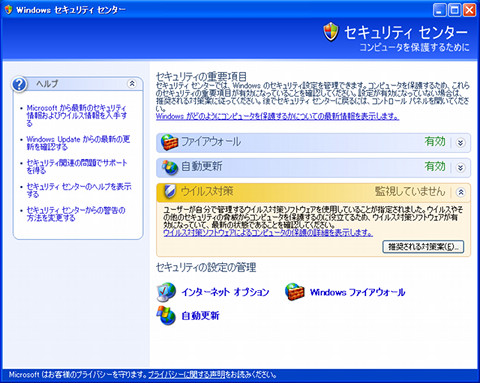Screen dimensions: 480x383
Task: Click the 監視していません status text
Action: pos(410,191)
